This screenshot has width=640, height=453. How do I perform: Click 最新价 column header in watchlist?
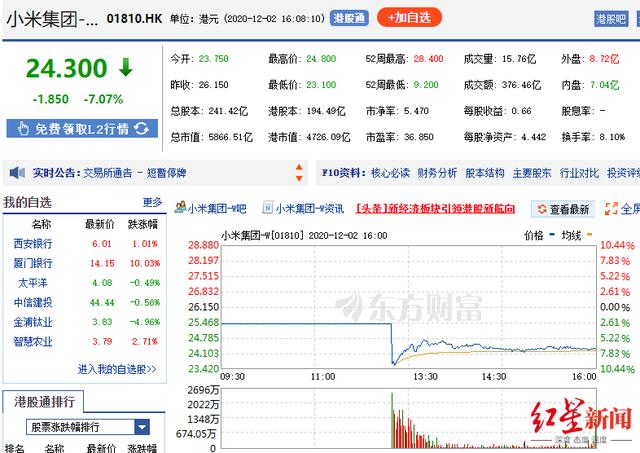(x=100, y=224)
